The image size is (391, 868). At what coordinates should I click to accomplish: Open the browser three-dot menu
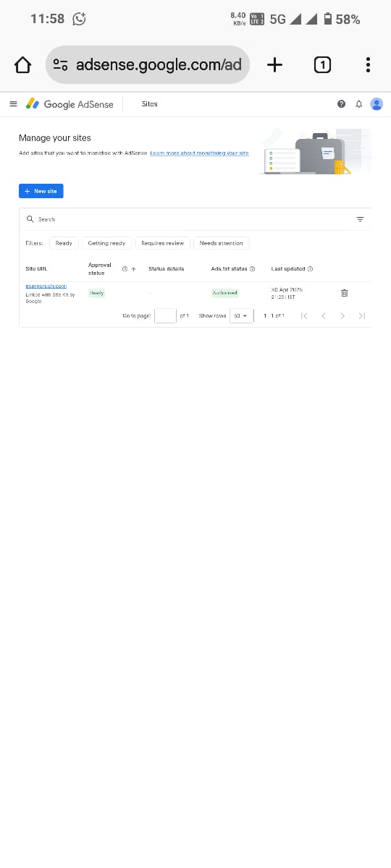point(368,65)
